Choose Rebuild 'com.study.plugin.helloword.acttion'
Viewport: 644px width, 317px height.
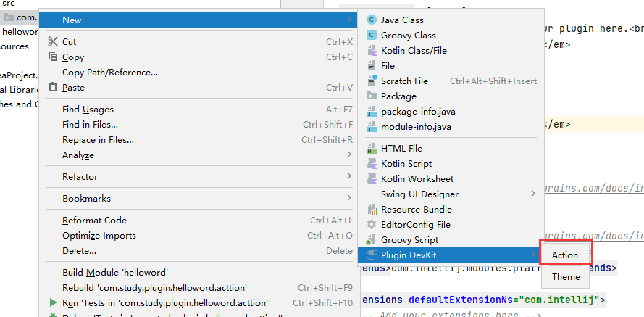(198, 287)
